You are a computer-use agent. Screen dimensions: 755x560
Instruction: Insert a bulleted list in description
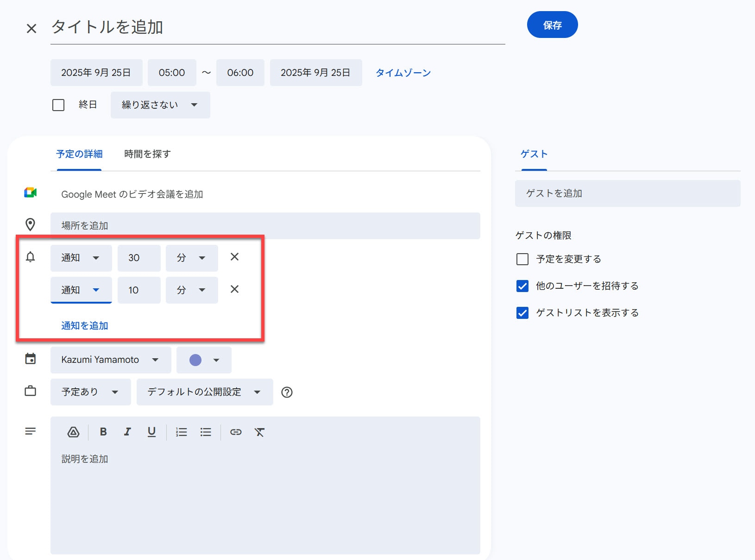(206, 432)
